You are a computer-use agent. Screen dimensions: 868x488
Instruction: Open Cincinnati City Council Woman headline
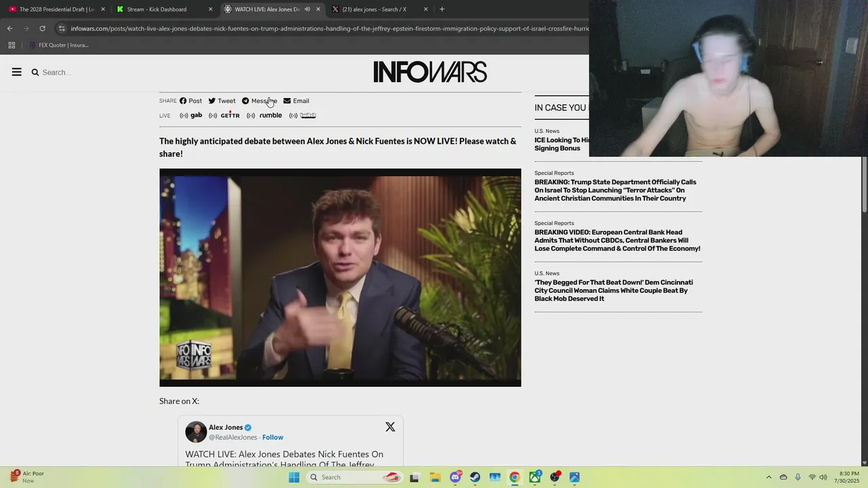pyautogui.click(x=614, y=291)
